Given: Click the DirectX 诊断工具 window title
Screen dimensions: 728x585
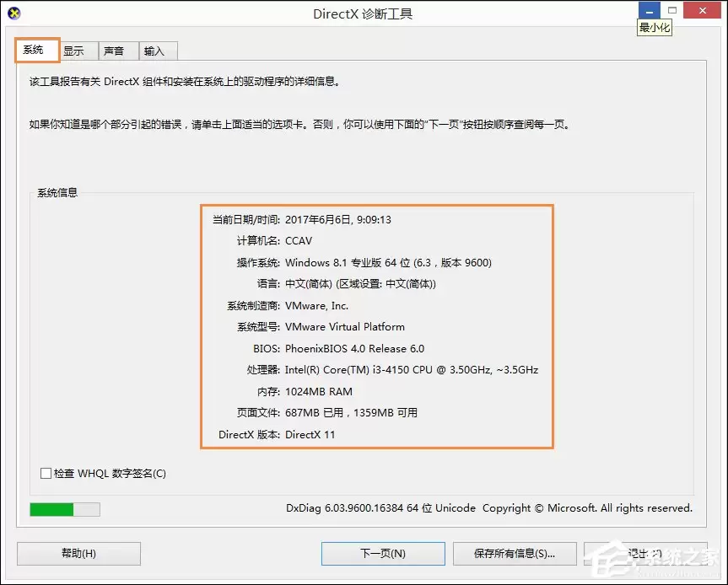Looking at the screenshot, I should [x=363, y=14].
